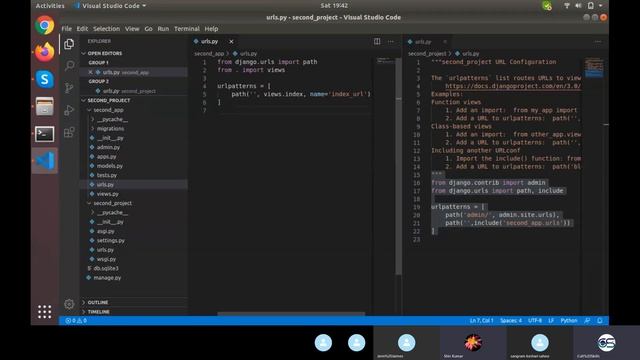Open models.py in the file tree
Image resolution: width=640 pixels, height=360 pixels.
[x=109, y=166]
